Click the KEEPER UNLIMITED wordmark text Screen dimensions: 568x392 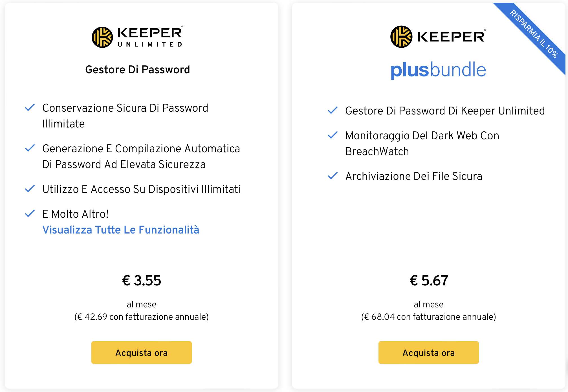click(150, 37)
